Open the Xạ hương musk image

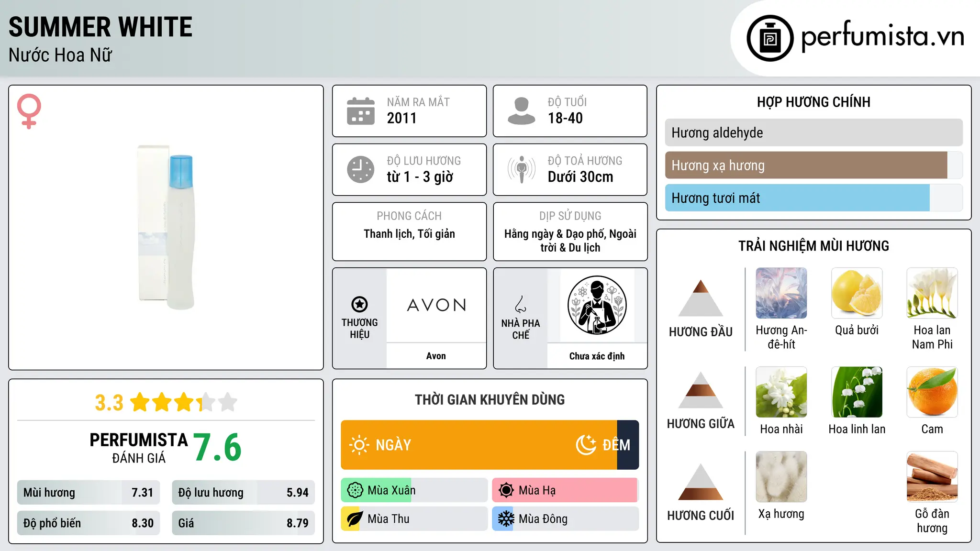tap(781, 477)
